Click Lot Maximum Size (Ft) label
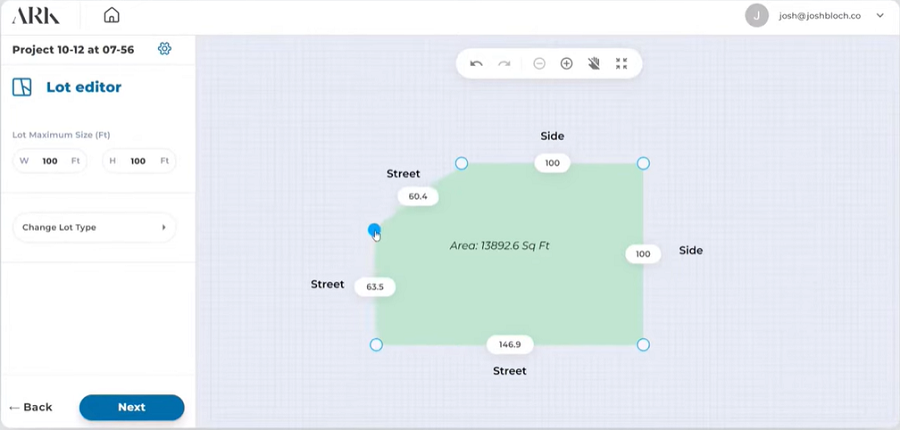The image size is (900, 430). click(61, 135)
